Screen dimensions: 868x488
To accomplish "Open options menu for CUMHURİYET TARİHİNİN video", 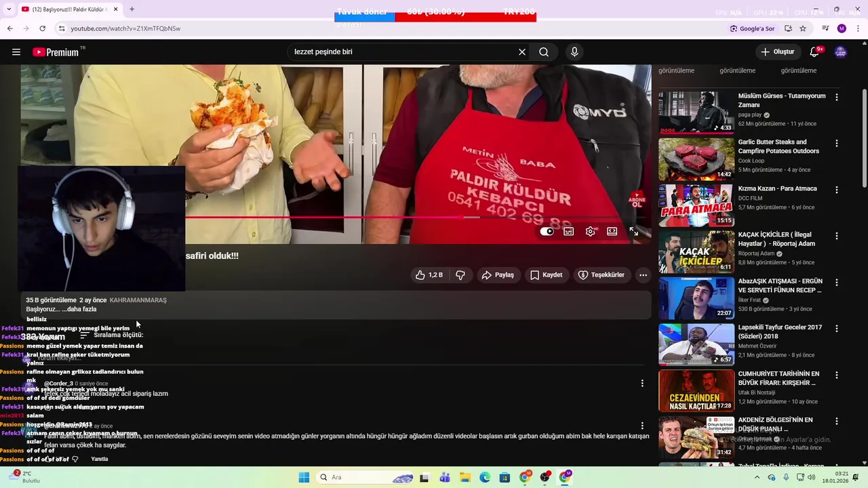I will pos(836,375).
